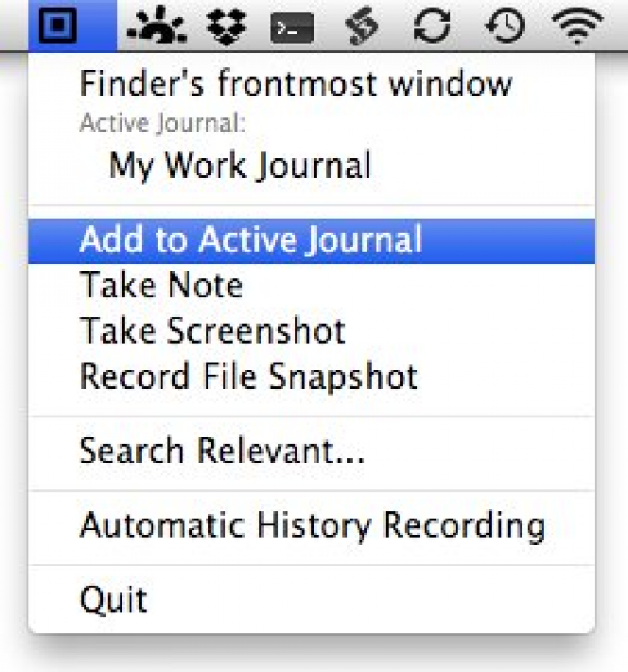Select My Work Journal as active journal

(x=239, y=165)
